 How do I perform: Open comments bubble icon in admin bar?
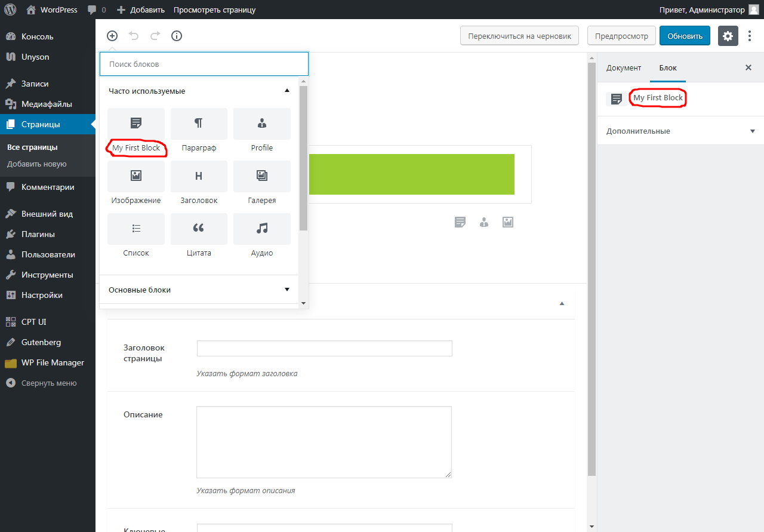point(92,10)
